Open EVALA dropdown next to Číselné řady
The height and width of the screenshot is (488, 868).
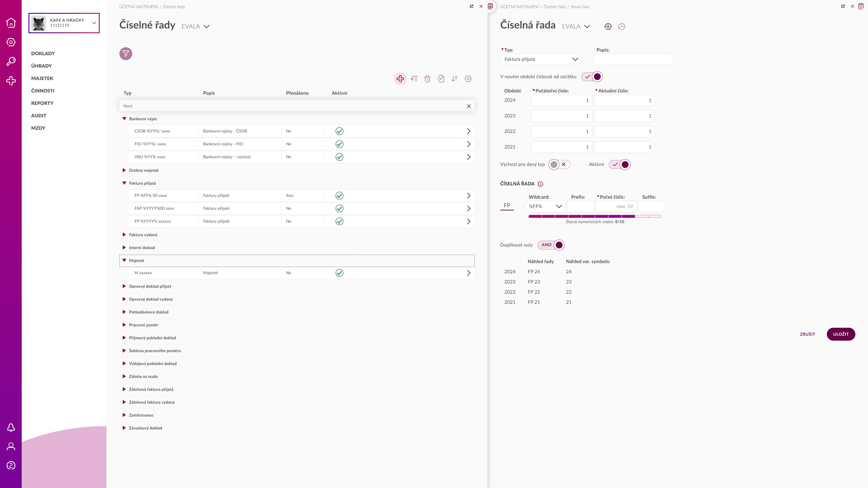(195, 27)
